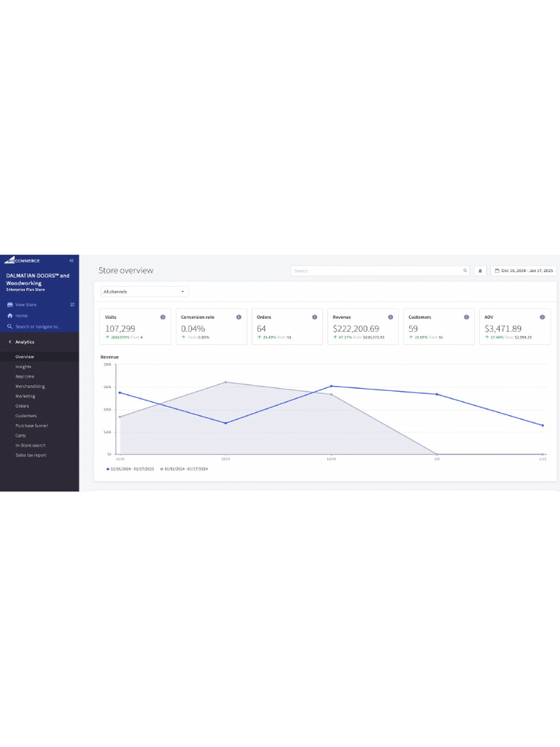The width and height of the screenshot is (560, 747).
Task: Click the blue data point at 1/12
Action: point(542,425)
